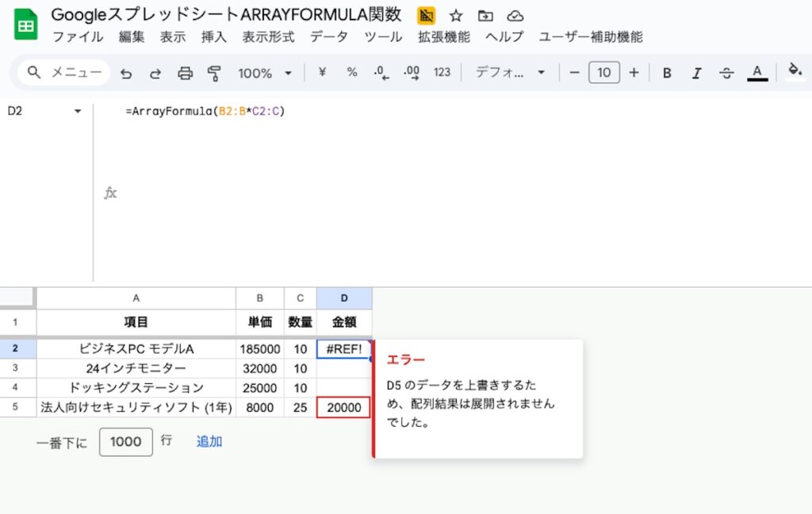Toggle bold formatting
Viewport: 812px width, 514px height.
[667, 73]
